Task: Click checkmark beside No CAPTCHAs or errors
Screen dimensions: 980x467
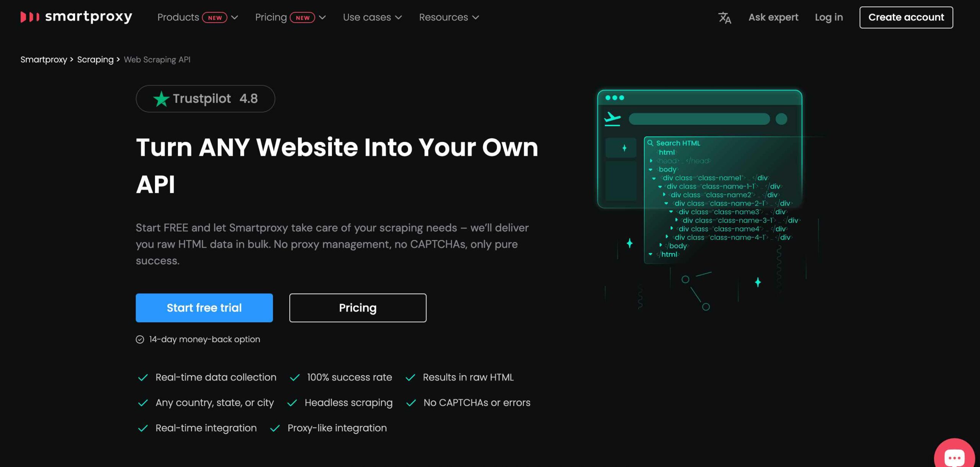Action: pyautogui.click(x=411, y=403)
